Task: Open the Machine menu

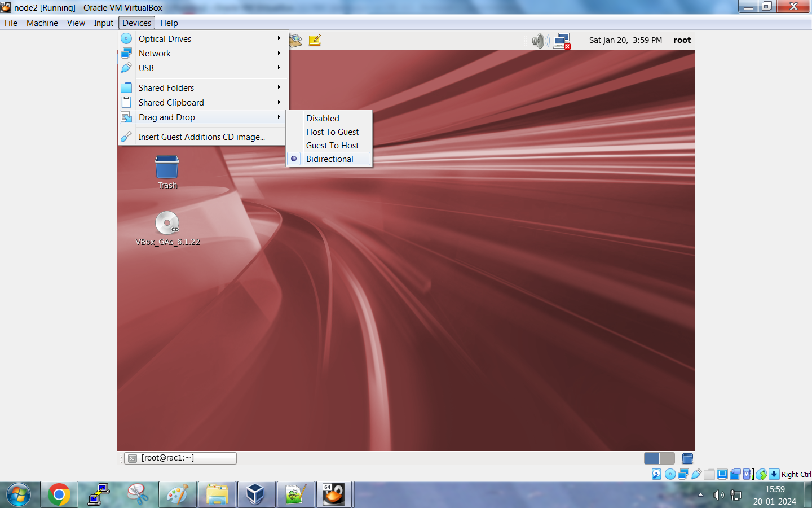Action: (42, 23)
